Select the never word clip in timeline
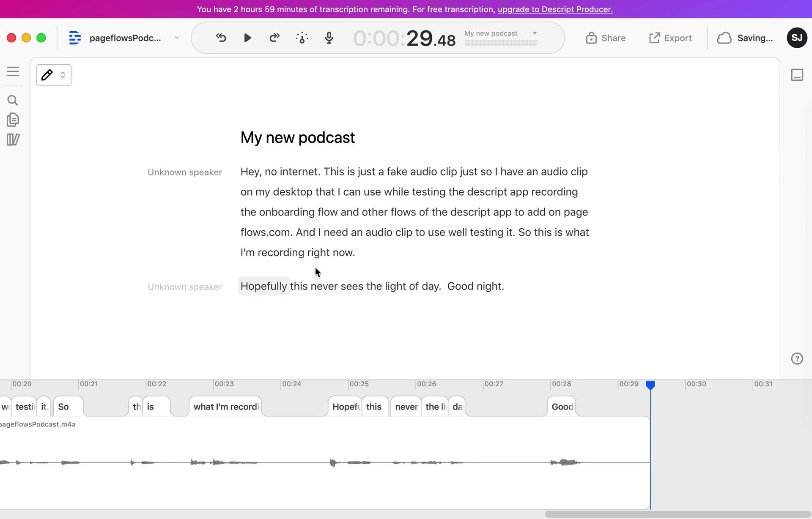The height and width of the screenshot is (519, 812). coord(406,407)
